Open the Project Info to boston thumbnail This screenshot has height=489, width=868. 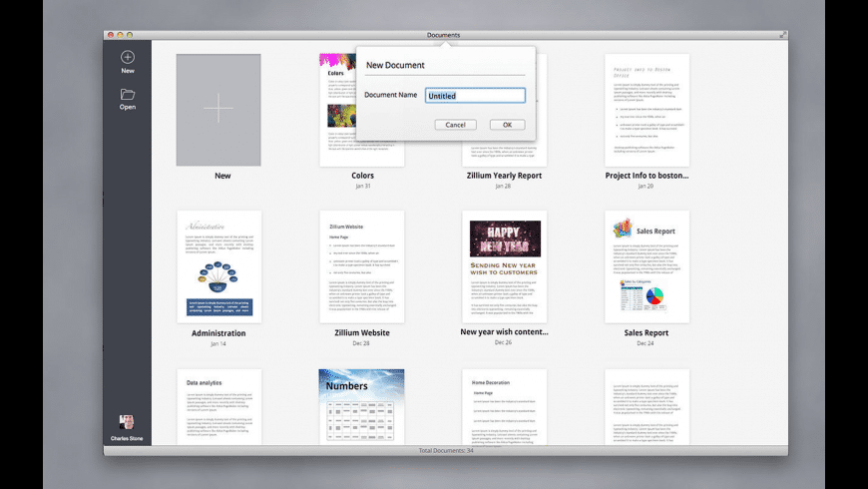648,110
